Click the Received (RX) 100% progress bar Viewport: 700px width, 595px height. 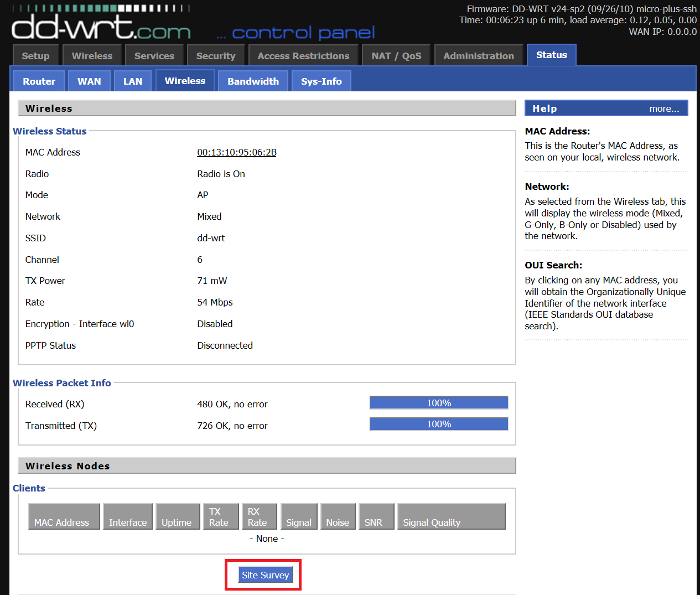[x=438, y=402]
